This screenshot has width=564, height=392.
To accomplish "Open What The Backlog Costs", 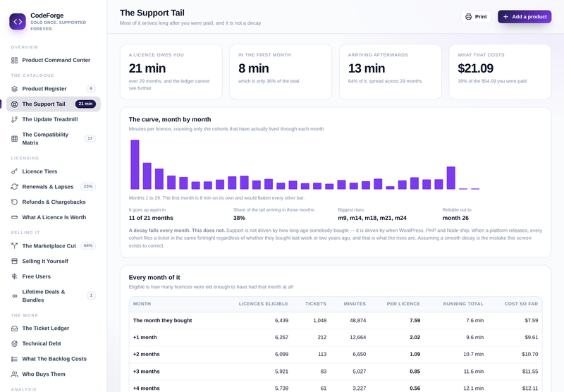I will pyautogui.click(x=54, y=359).
